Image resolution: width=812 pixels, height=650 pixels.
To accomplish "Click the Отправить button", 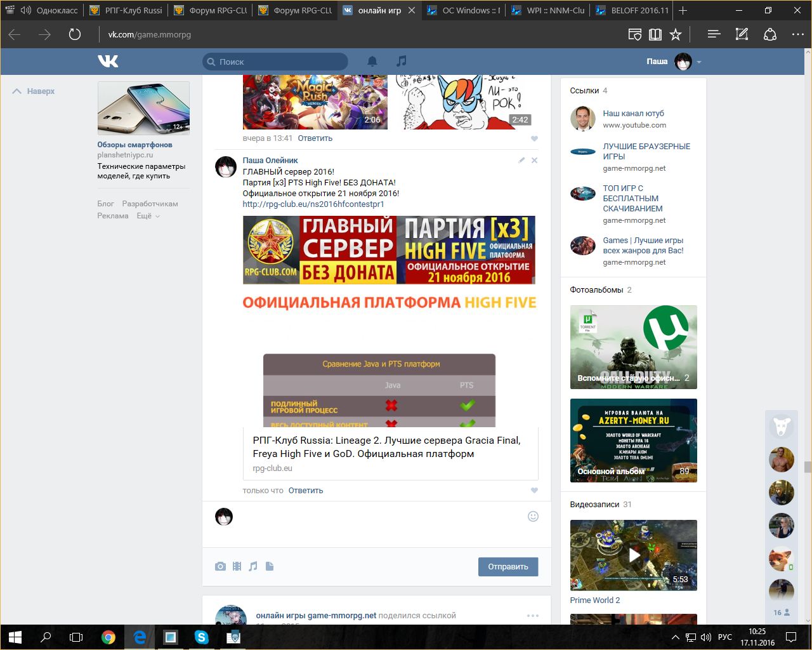I will [x=508, y=567].
